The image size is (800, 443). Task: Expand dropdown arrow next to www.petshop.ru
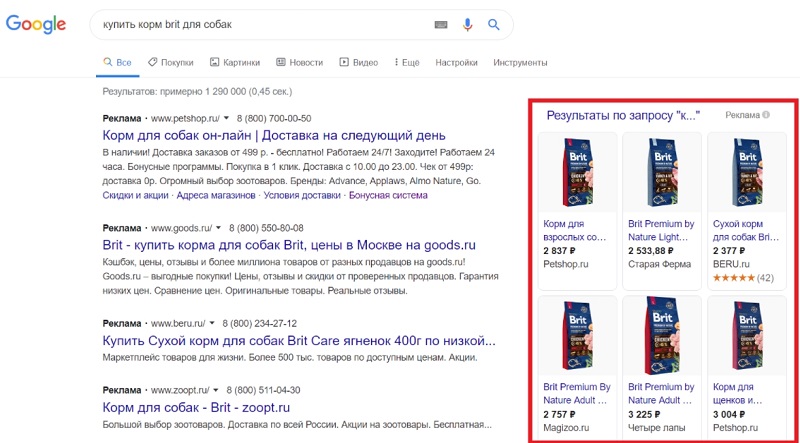227,118
